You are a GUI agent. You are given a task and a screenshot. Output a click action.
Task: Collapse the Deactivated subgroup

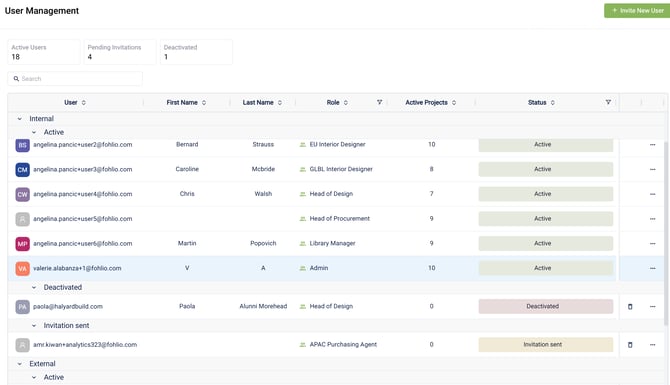point(34,288)
